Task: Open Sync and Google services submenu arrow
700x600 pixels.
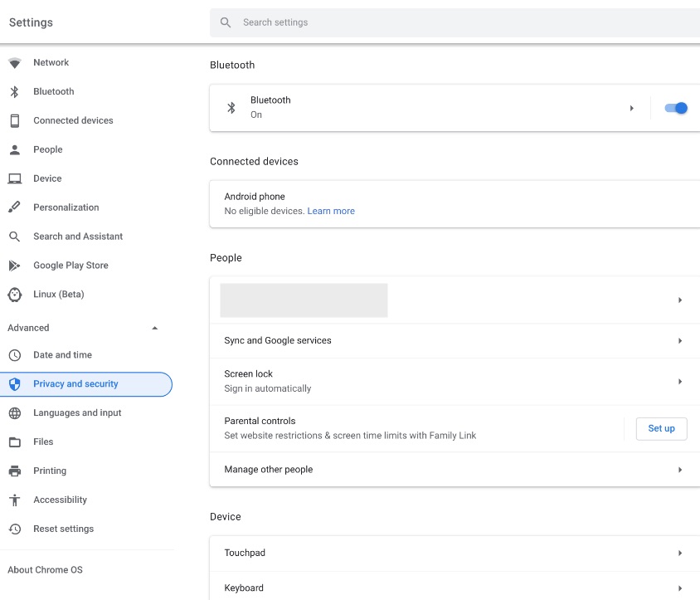Action: tap(679, 341)
